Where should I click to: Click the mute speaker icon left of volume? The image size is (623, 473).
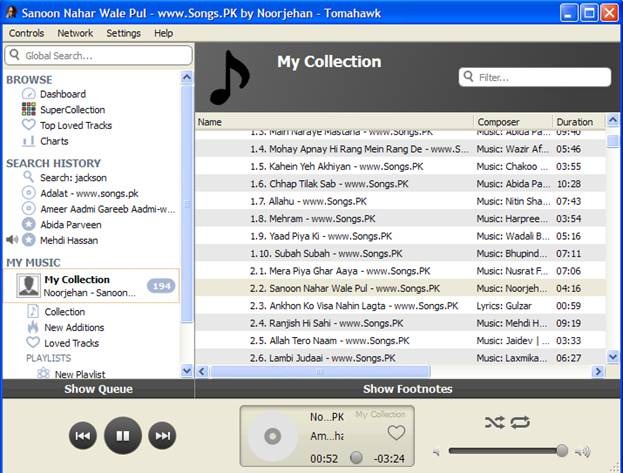(x=437, y=452)
